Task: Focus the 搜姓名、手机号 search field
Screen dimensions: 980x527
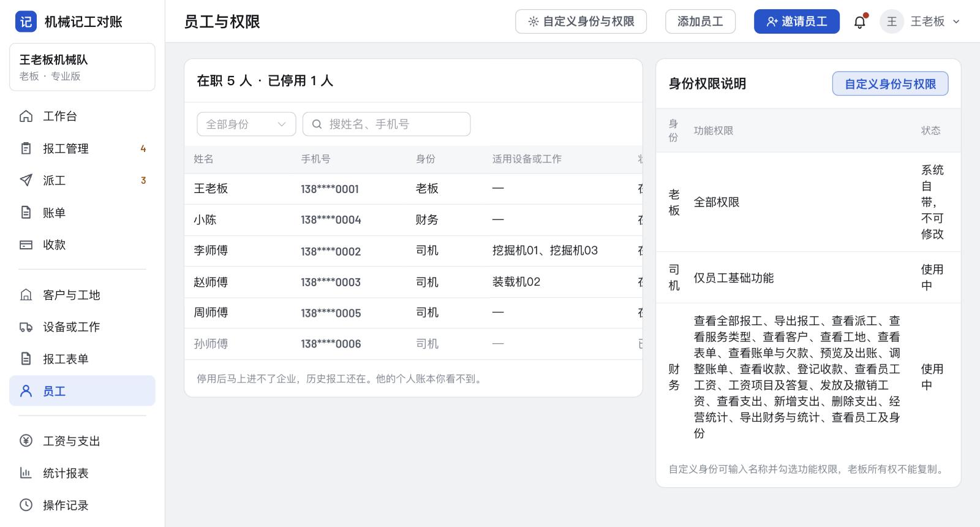Action: click(386, 124)
